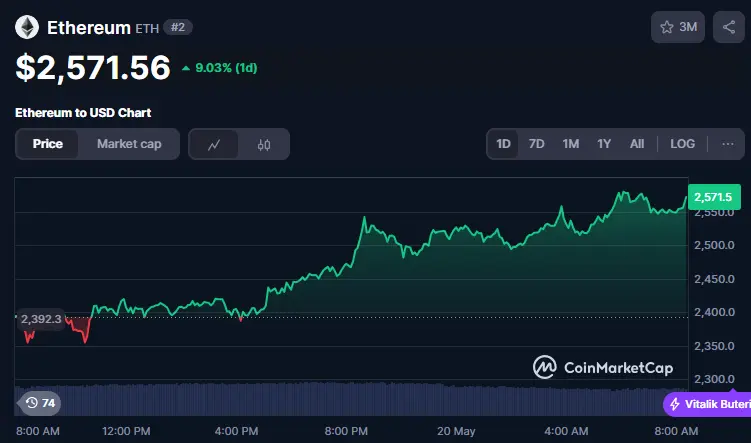Click the 2,400.0 price axis label

[714, 312]
